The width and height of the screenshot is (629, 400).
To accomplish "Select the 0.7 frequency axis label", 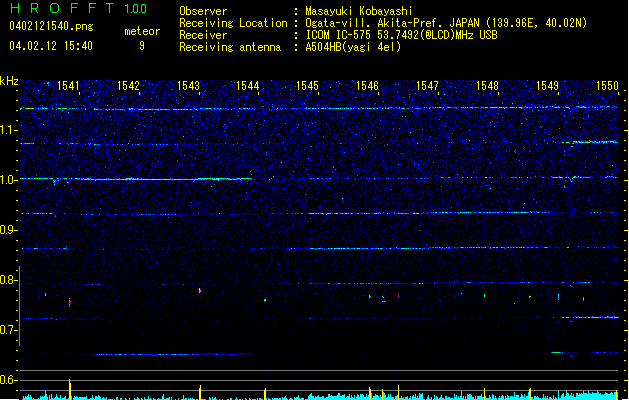I will click(x=9, y=330).
